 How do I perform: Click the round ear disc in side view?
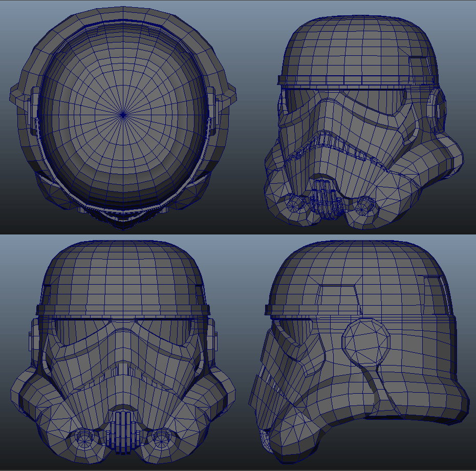[x=366, y=341]
